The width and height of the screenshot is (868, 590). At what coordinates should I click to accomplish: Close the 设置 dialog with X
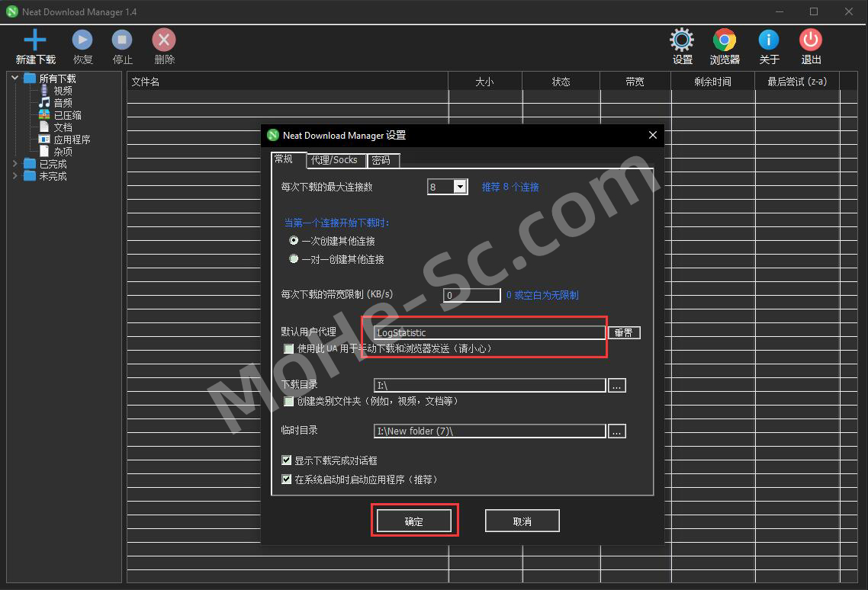coord(653,135)
